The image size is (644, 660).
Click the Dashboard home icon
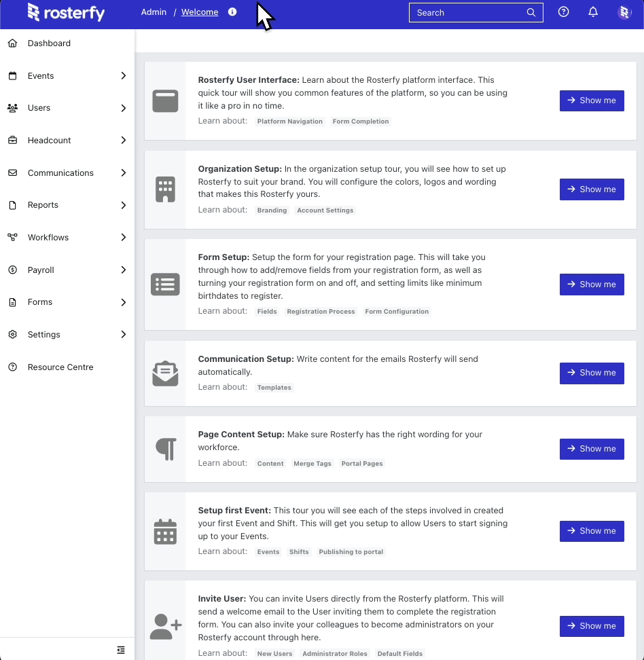point(13,43)
